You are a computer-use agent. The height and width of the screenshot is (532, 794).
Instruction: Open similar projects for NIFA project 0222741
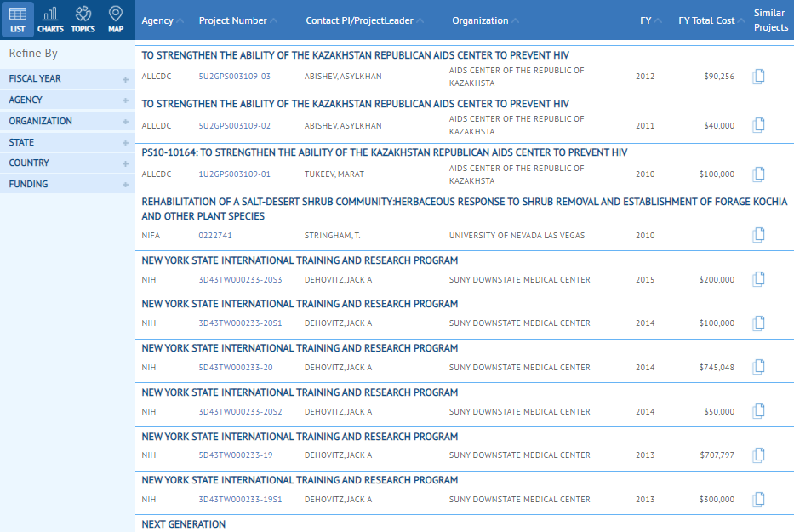point(758,235)
